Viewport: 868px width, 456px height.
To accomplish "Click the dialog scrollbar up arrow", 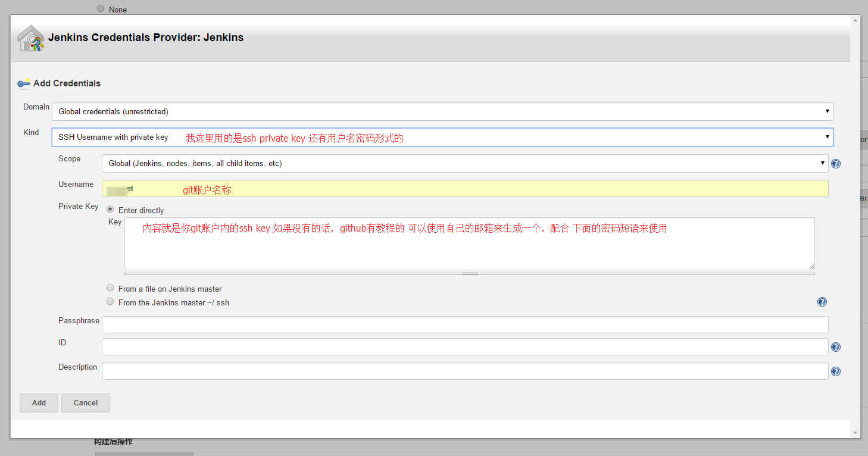I will click(855, 20).
